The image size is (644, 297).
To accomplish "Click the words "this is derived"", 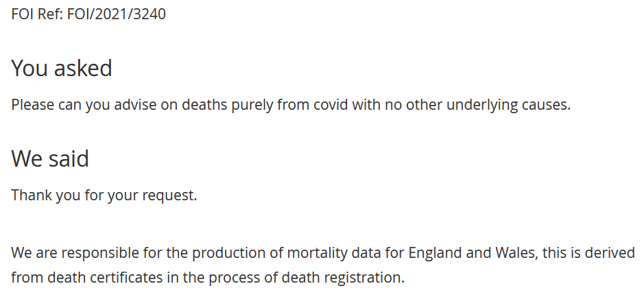I will [588, 253].
